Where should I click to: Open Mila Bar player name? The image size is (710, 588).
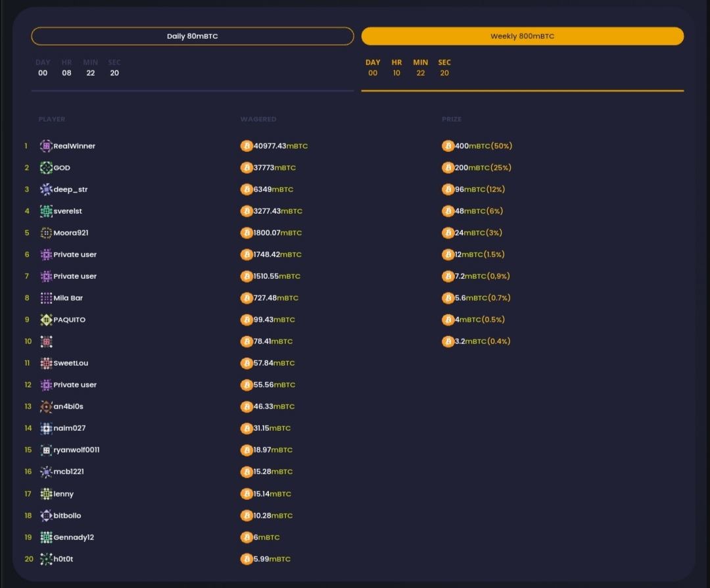point(68,298)
